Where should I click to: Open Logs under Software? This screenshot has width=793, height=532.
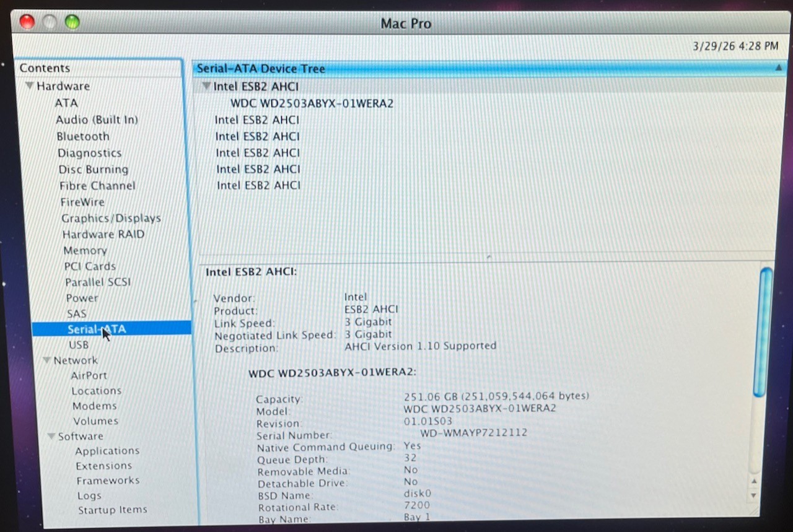click(x=89, y=495)
